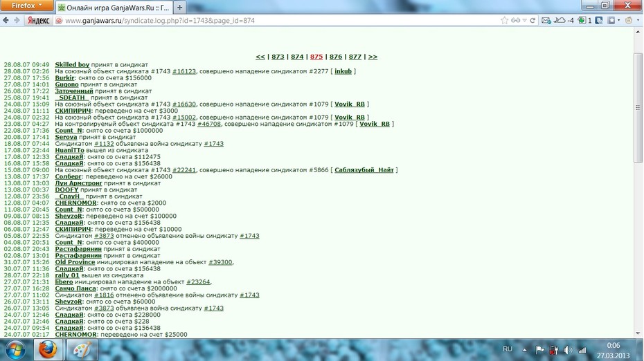Open the Windows Start button
The image size is (644, 361).
(15, 350)
